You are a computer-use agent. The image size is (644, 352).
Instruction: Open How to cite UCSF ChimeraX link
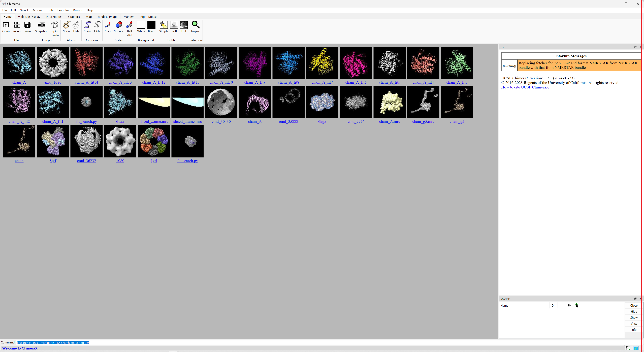click(525, 87)
